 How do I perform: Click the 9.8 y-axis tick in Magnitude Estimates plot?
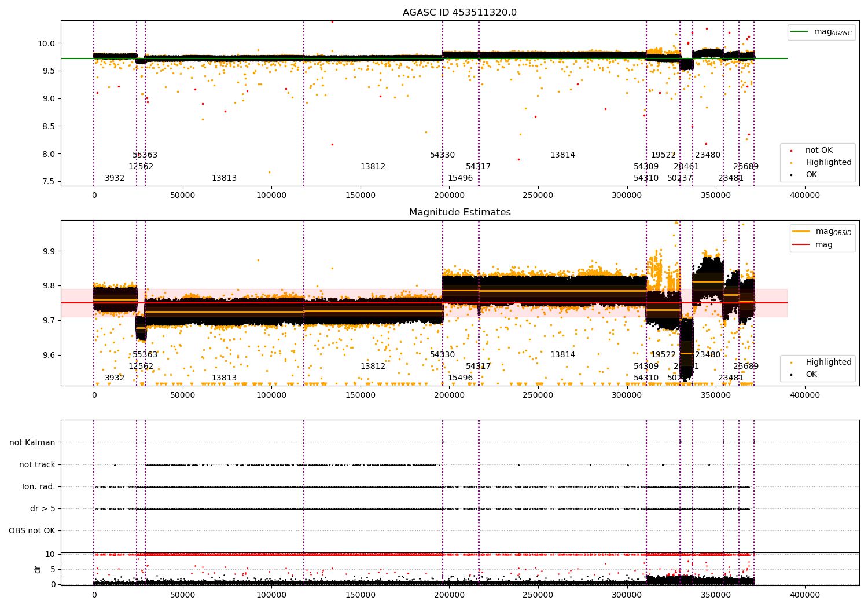pos(49,286)
